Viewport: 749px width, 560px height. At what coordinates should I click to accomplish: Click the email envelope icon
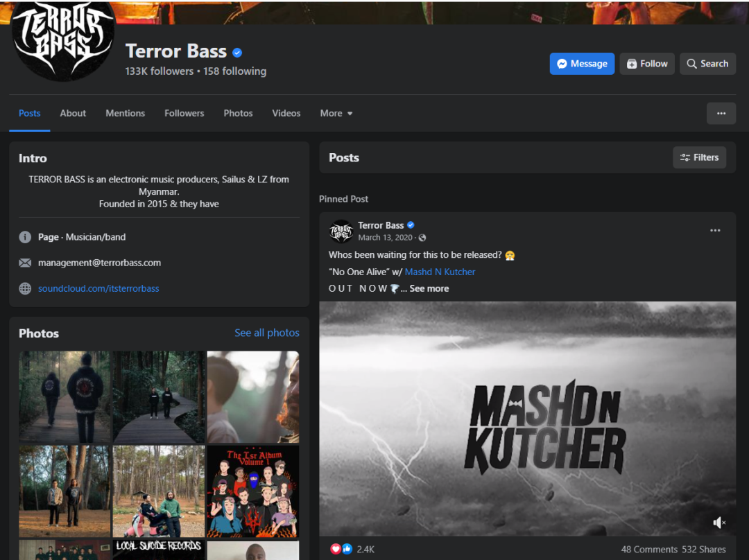coord(25,263)
